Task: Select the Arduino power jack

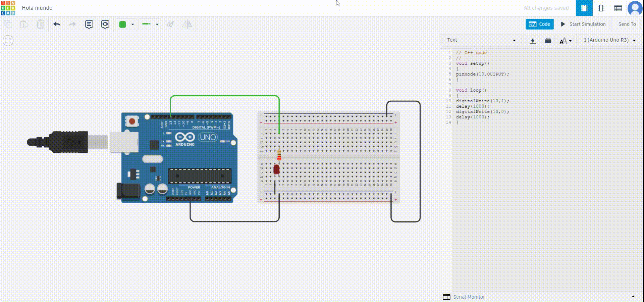Action: click(128, 191)
